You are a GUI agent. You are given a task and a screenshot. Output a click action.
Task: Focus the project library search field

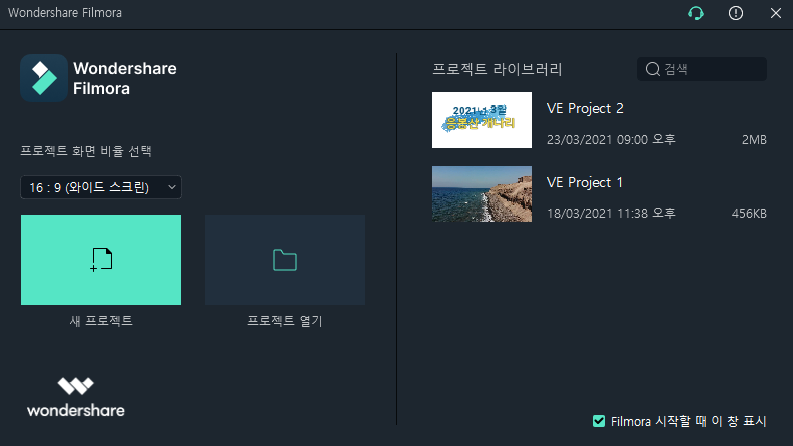coord(701,69)
